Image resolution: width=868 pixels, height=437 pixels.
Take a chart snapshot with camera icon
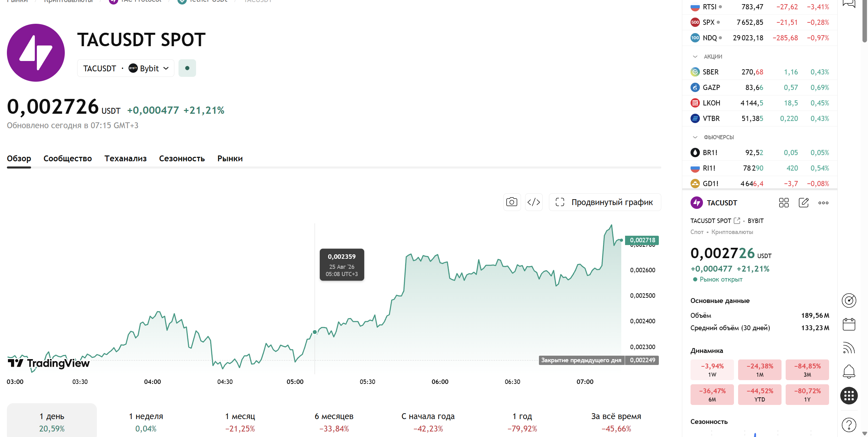click(x=511, y=202)
